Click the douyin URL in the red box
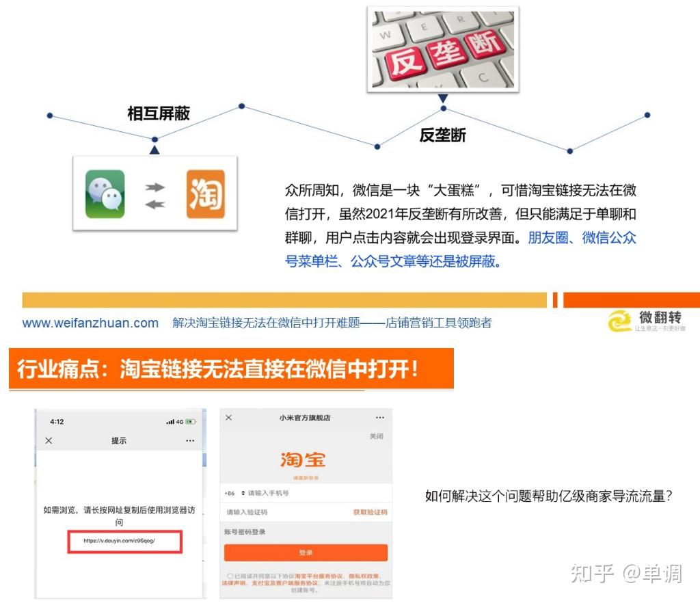The image size is (700, 603). pyautogui.click(x=119, y=541)
